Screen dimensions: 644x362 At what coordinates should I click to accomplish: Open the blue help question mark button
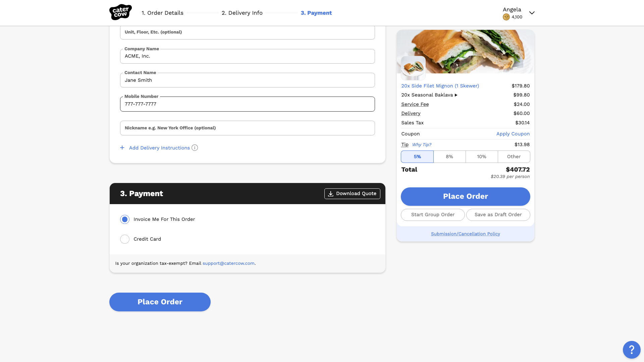pyautogui.click(x=632, y=350)
